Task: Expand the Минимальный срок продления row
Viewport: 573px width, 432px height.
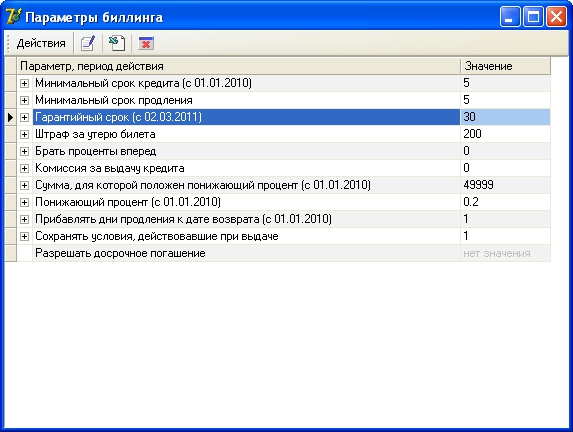Action: pyautogui.click(x=24, y=100)
